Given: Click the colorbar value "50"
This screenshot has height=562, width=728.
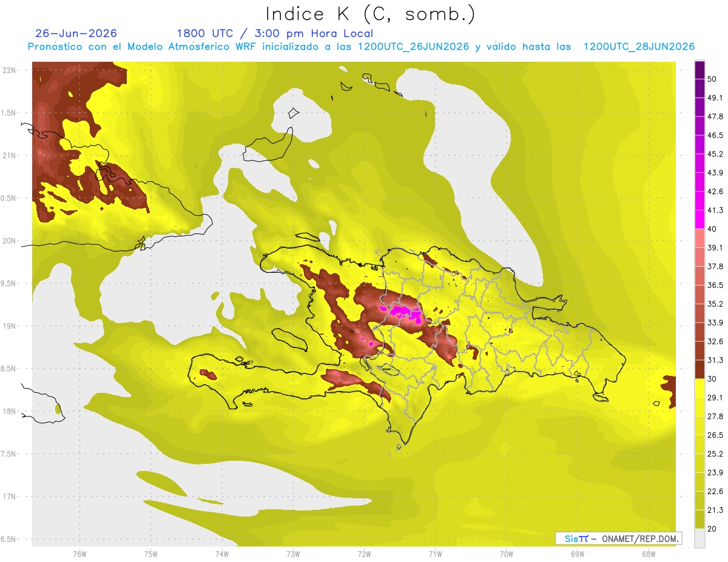Looking at the screenshot, I should tap(713, 79).
